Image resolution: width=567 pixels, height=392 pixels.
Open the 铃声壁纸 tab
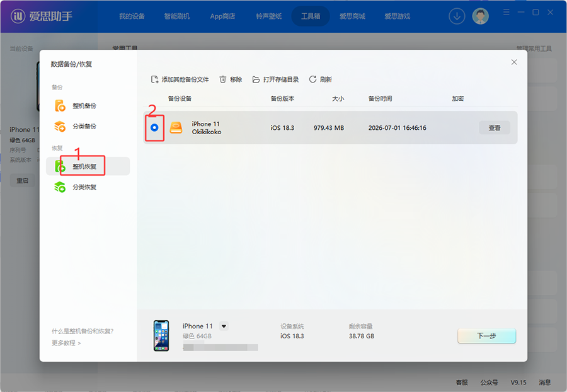[x=268, y=16]
